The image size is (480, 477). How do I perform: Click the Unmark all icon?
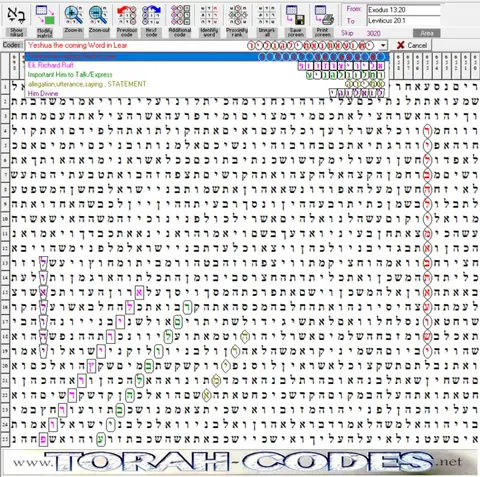click(x=266, y=15)
